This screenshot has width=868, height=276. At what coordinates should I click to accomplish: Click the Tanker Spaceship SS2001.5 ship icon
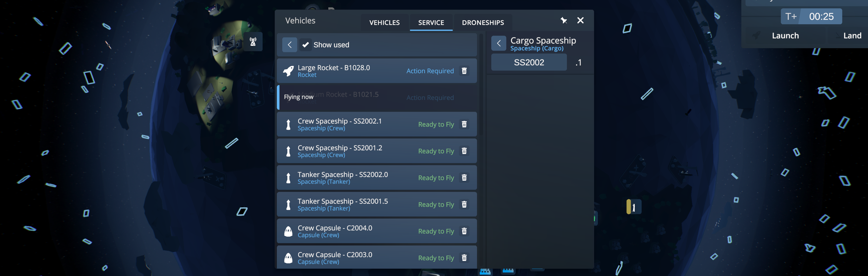(x=288, y=205)
